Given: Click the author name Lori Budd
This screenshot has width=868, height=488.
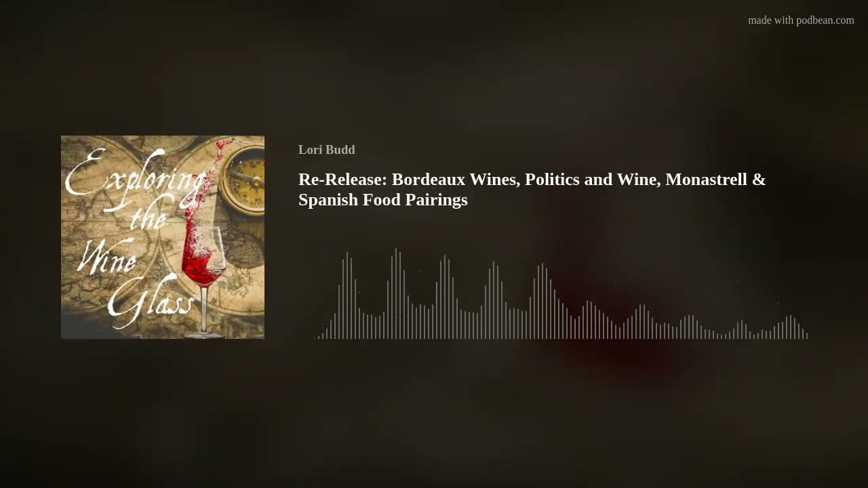Looking at the screenshot, I should [x=327, y=150].
